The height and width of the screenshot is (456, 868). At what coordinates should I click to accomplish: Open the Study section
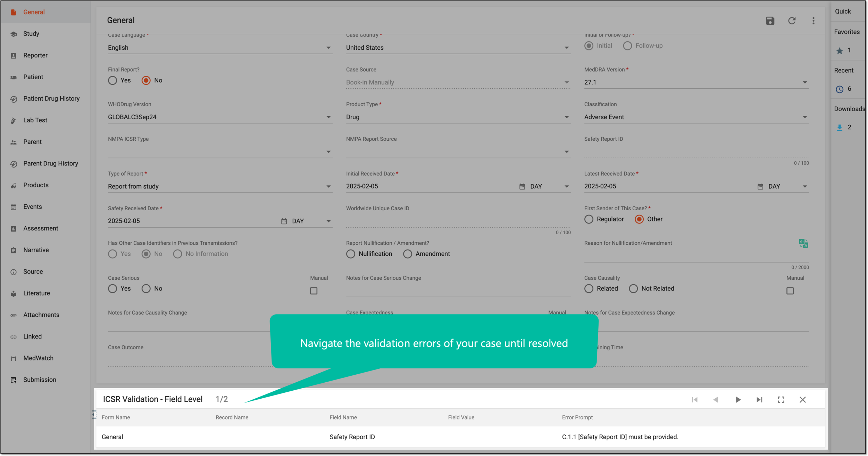coord(45,34)
